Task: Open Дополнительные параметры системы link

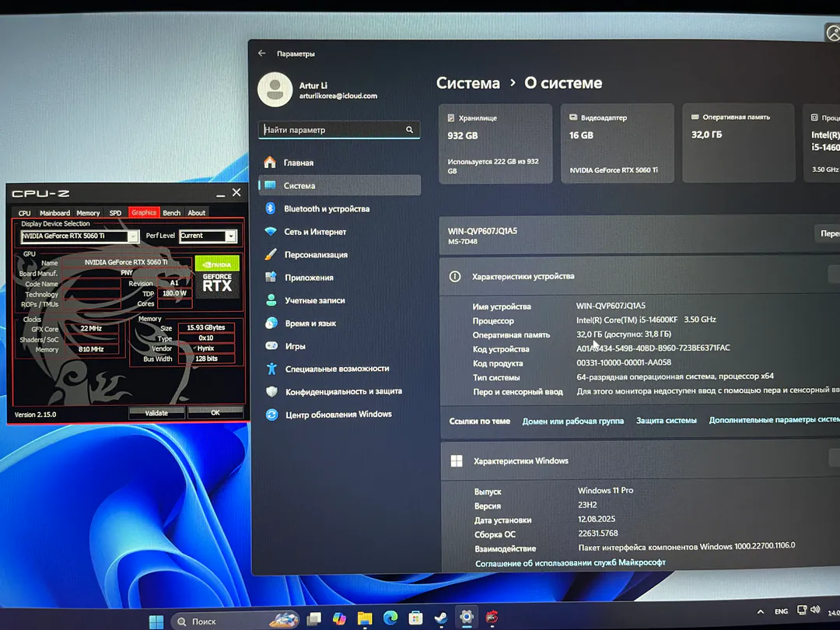Action: [774, 419]
